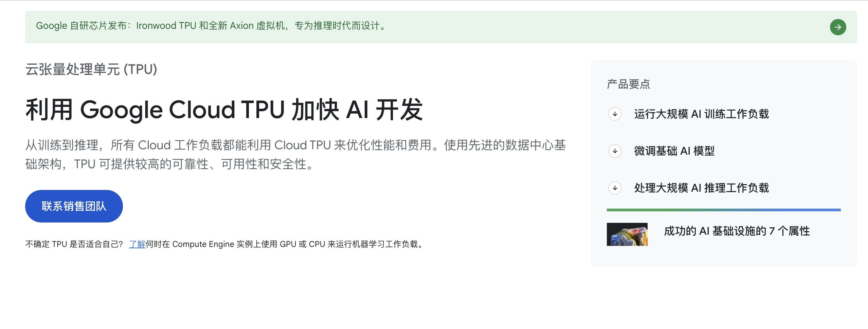The width and height of the screenshot is (868, 329).
Task: Follow the 了解 hyperlink
Action: [137, 244]
